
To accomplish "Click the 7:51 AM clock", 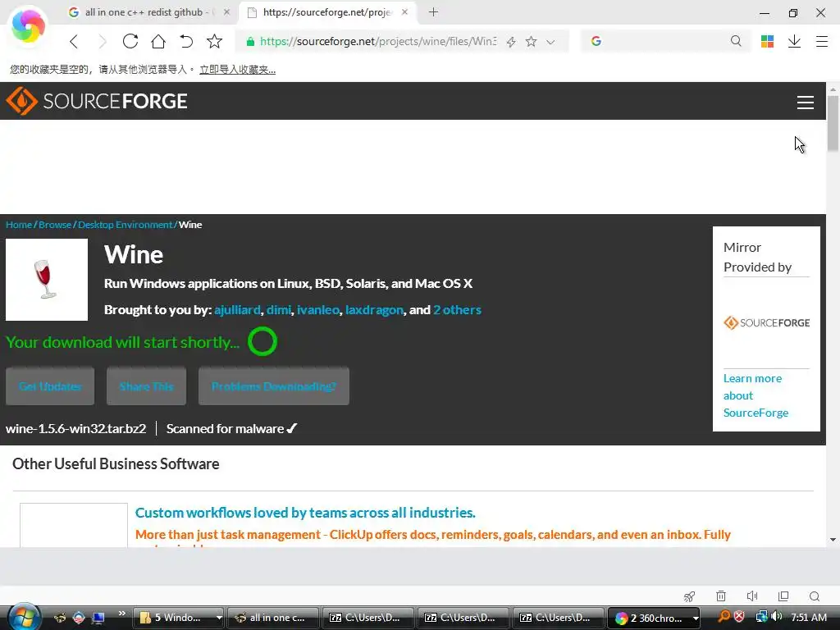I will coord(809,618).
